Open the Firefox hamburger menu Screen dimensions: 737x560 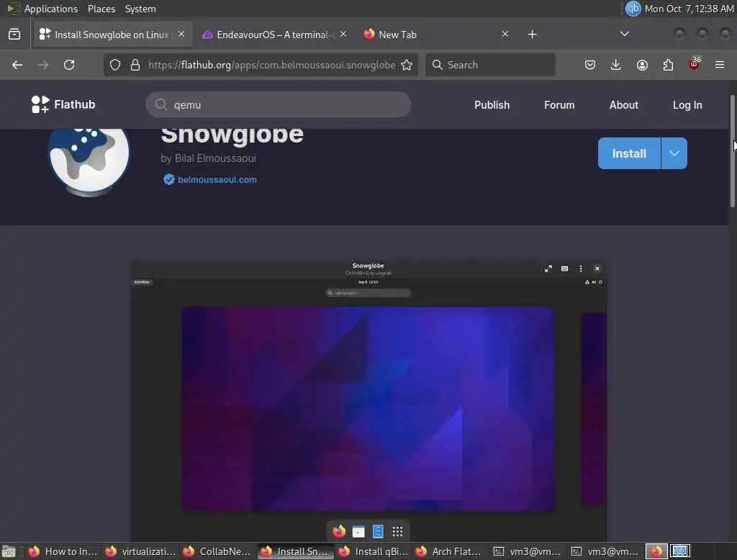point(720,65)
